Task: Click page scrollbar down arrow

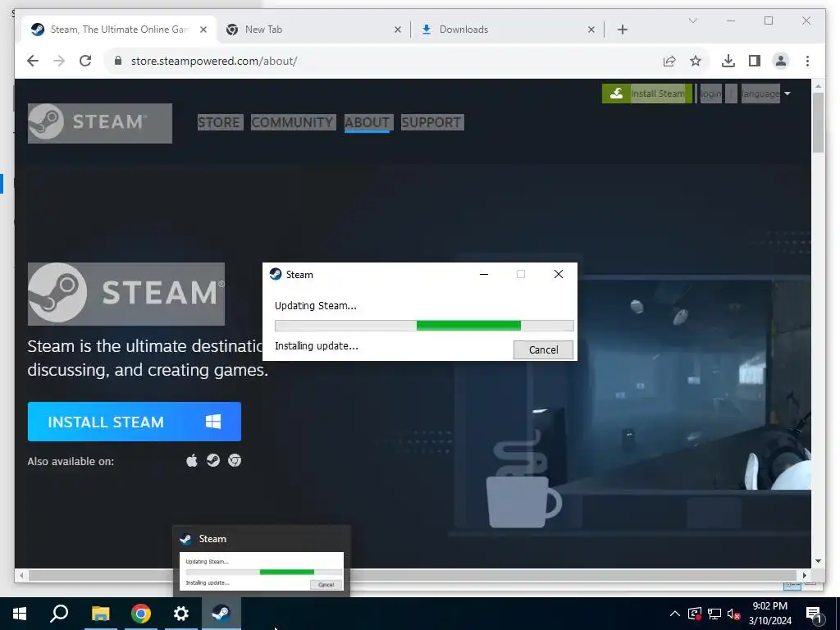Action: pyautogui.click(x=818, y=561)
